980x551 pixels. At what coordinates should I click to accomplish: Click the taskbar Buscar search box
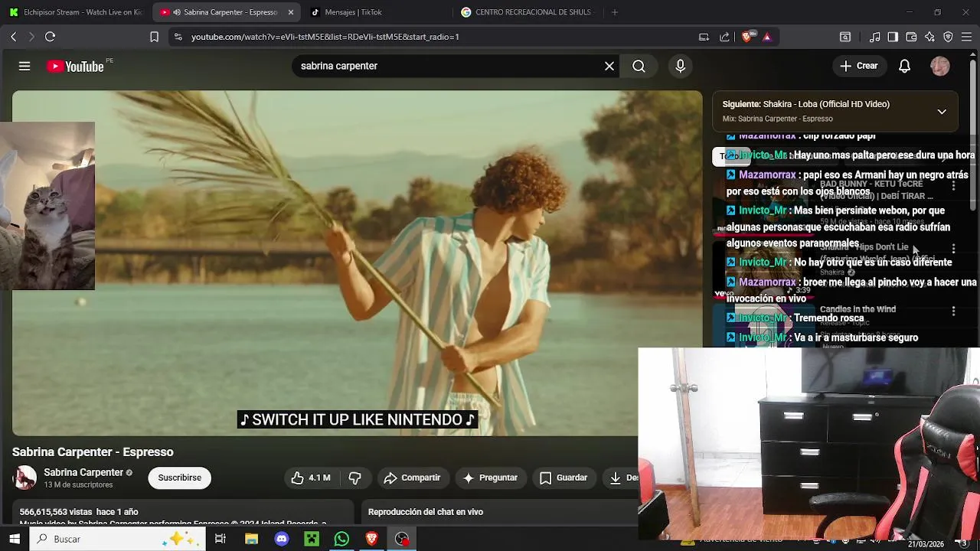coord(117,539)
